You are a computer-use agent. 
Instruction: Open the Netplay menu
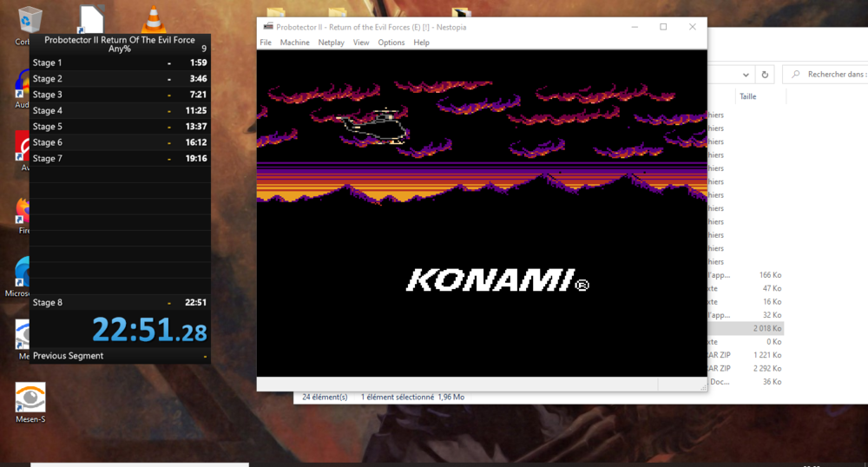click(331, 43)
